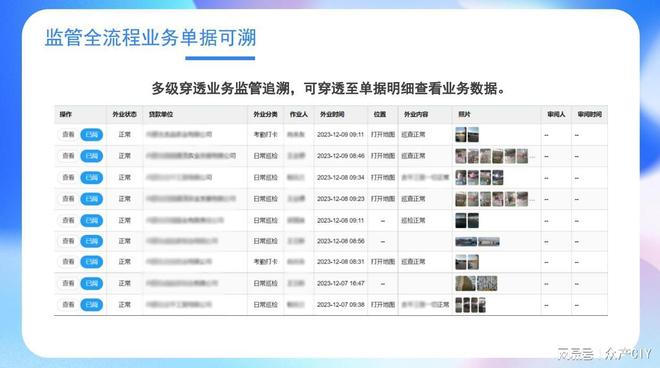View first photo of the 2023-12-08 09:23 record
This screenshot has width=660, height=368.
click(461, 199)
